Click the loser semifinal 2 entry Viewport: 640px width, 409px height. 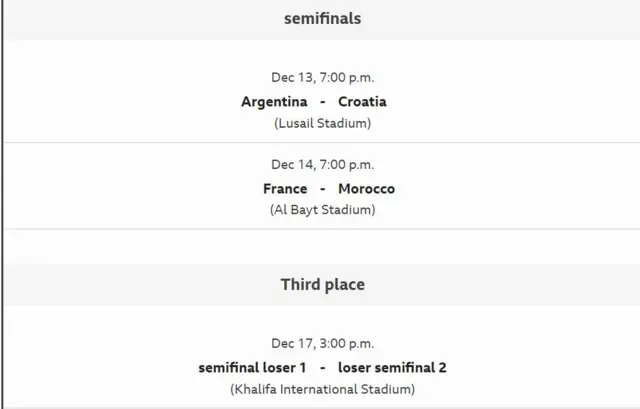[392, 367]
